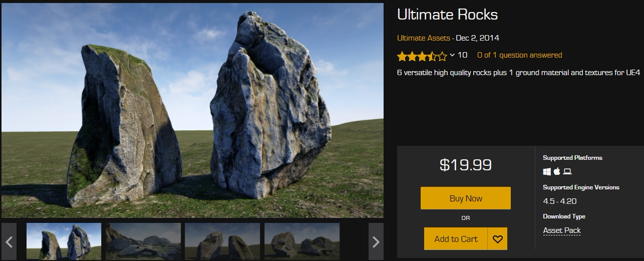Click the Ultimate Rocks product title
This screenshot has width=644, height=261.
[x=447, y=15]
